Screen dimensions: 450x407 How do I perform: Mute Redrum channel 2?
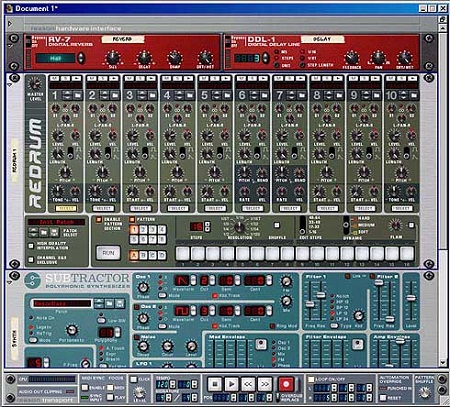click(x=92, y=79)
